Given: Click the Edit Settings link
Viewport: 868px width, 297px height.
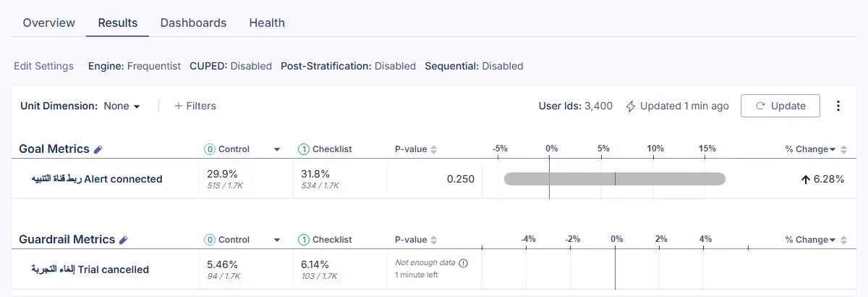Looking at the screenshot, I should 43,66.
